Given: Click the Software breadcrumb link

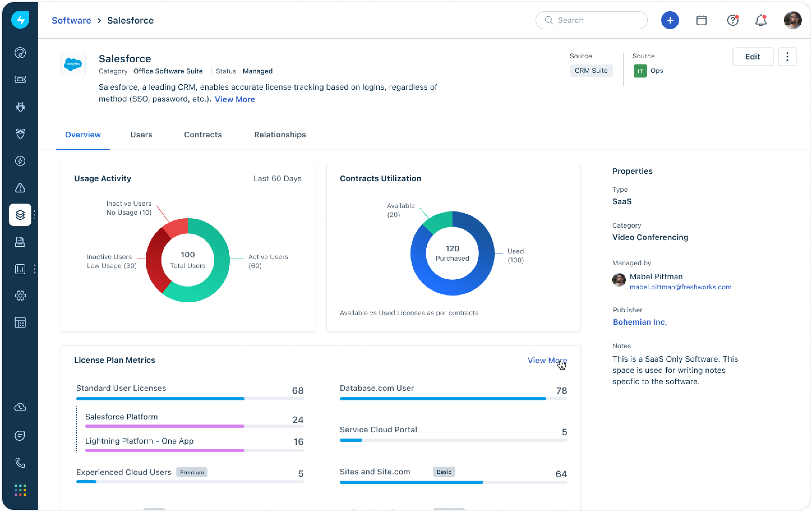Looking at the screenshot, I should click(x=71, y=20).
